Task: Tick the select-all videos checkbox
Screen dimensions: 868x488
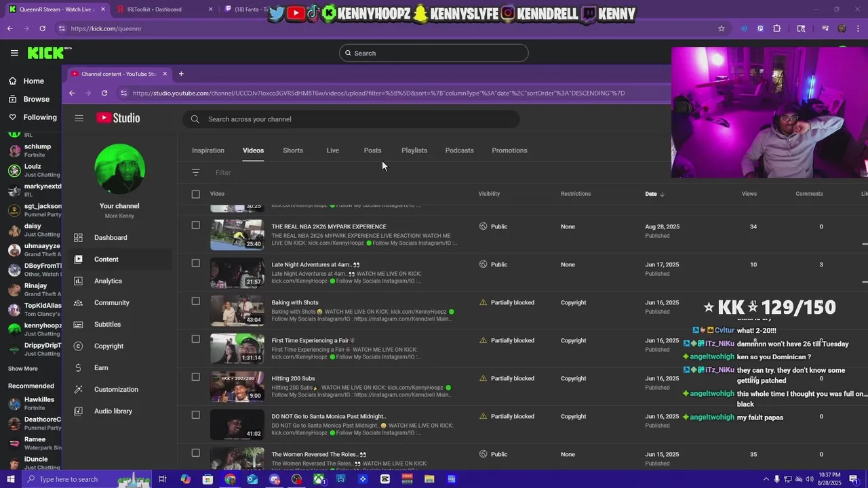Action: point(196,194)
